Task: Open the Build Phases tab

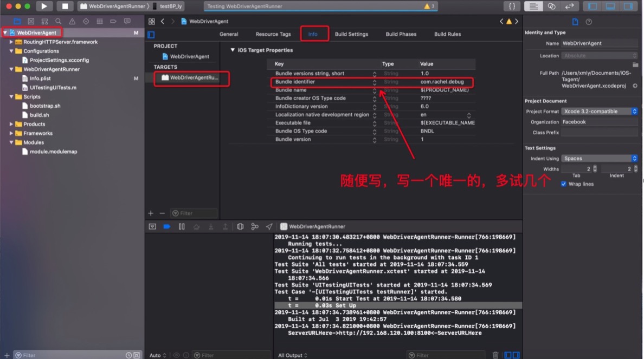Action: pyautogui.click(x=401, y=34)
